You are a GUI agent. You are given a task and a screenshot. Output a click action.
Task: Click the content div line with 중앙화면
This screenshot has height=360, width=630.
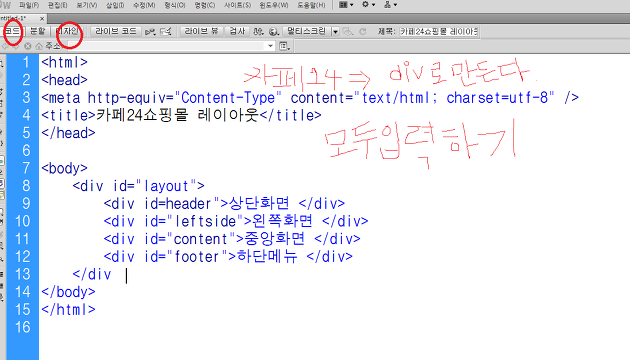pos(232,239)
